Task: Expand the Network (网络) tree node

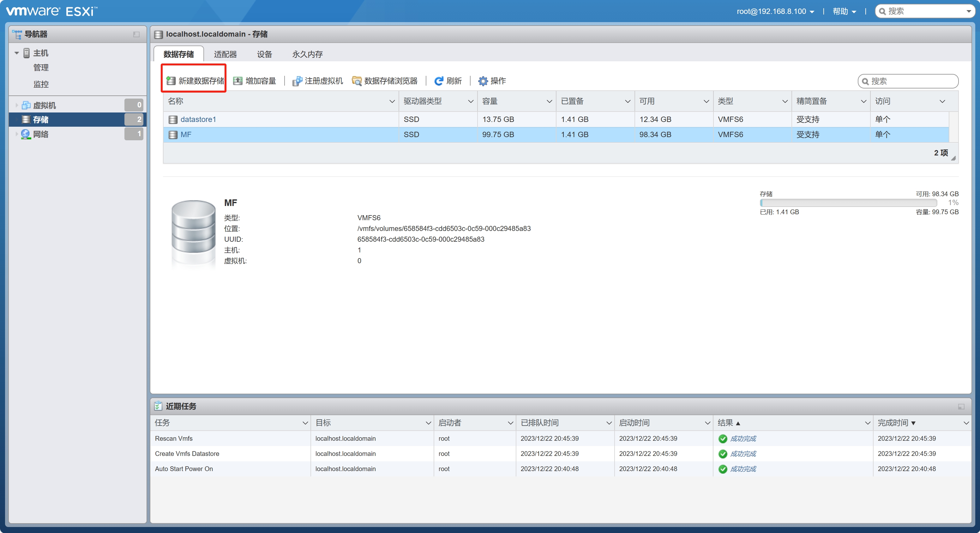Action: tap(17, 134)
